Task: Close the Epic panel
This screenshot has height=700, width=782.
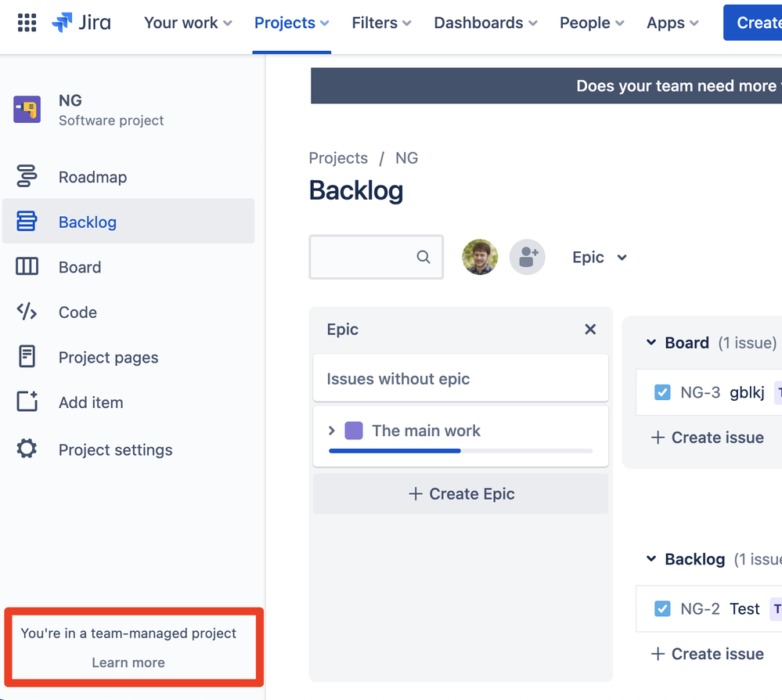Action: pos(590,330)
